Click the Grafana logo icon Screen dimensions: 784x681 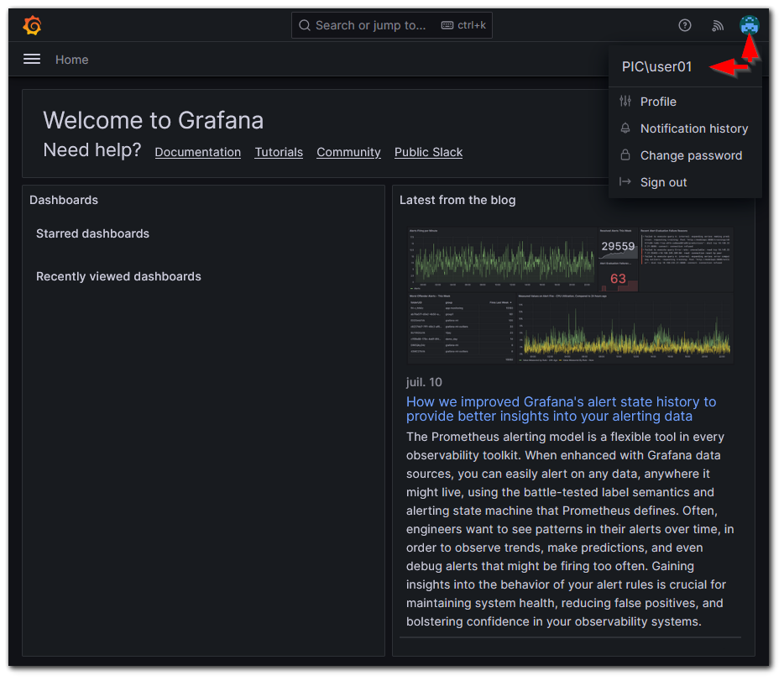tap(32, 25)
